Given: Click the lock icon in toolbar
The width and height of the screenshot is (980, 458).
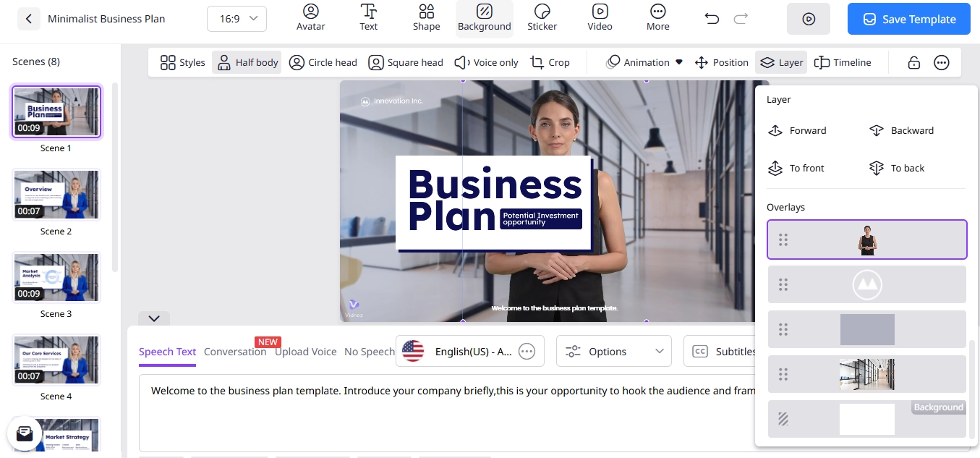Looking at the screenshot, I should (914, 62).
